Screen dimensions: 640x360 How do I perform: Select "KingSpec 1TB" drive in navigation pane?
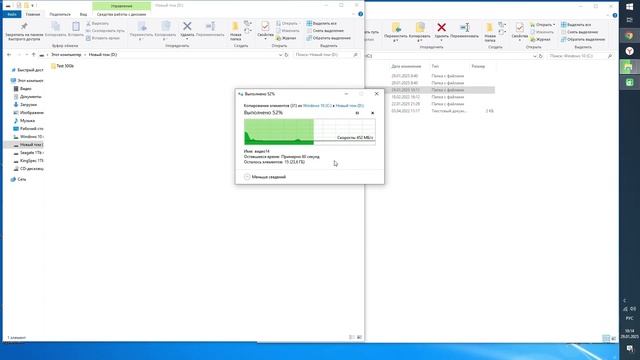(29, 161)
